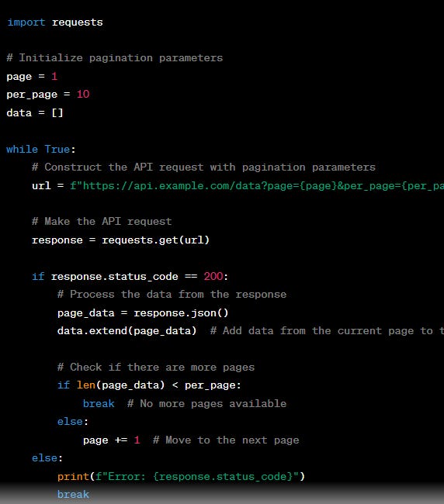The width and height of the screenshot is (444, 504).
Task: Click the 'data = []' line
Action: tap(35, 113)
